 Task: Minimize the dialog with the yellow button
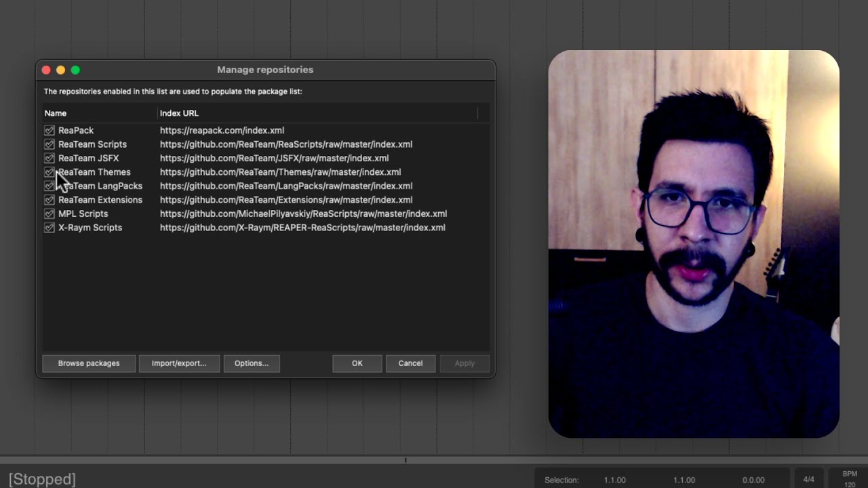(60, 70)
